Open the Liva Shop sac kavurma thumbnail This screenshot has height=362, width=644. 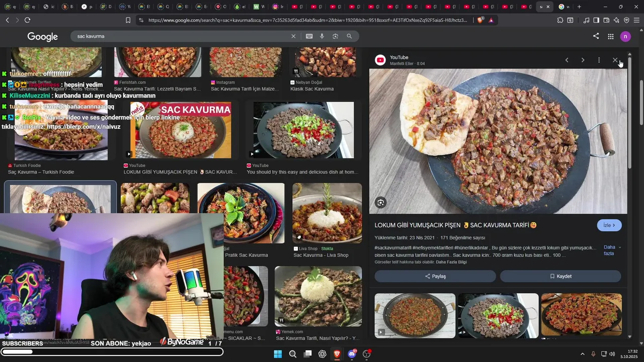point(327,213)
